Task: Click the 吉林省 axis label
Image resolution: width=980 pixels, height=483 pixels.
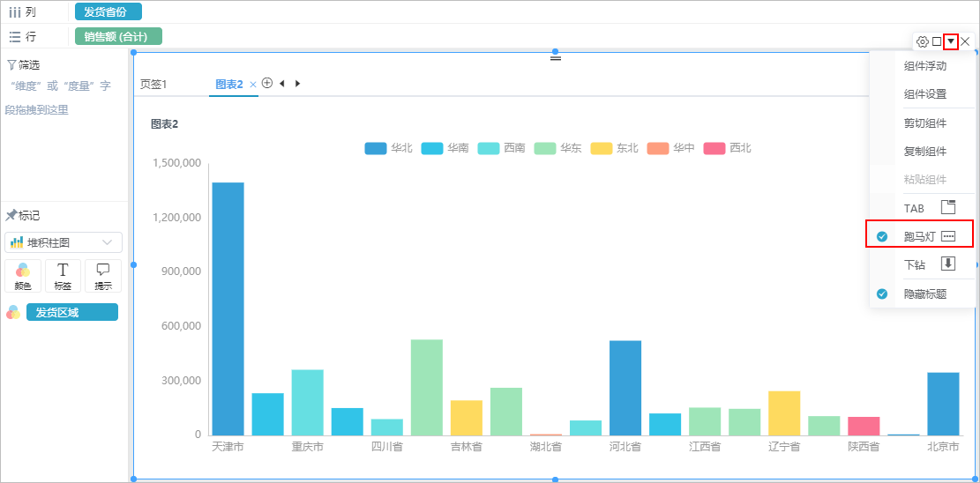Action: pos(467,447)
